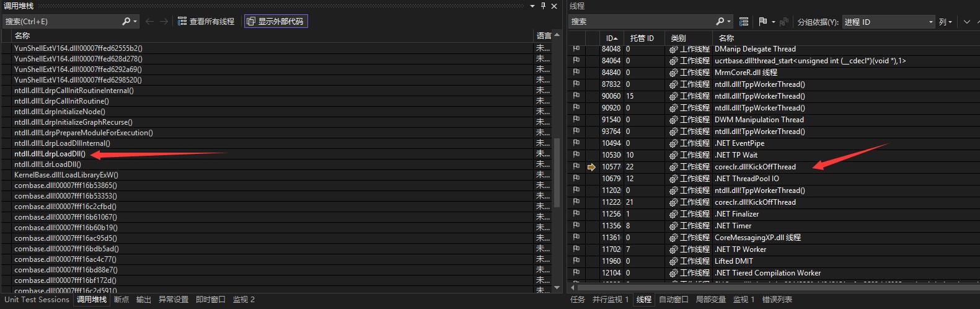Screen dimensions: 980x309
Task: Click the search magnifier in the 线程 panel
Action: [x=720, y=21]
